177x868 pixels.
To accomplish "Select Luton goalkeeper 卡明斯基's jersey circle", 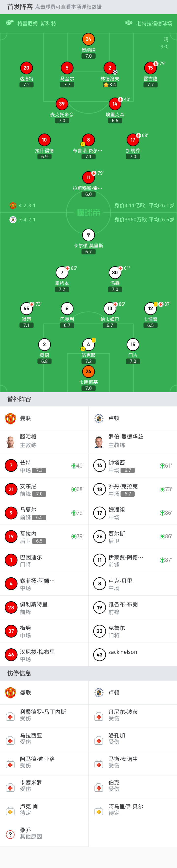I will 88,371.
